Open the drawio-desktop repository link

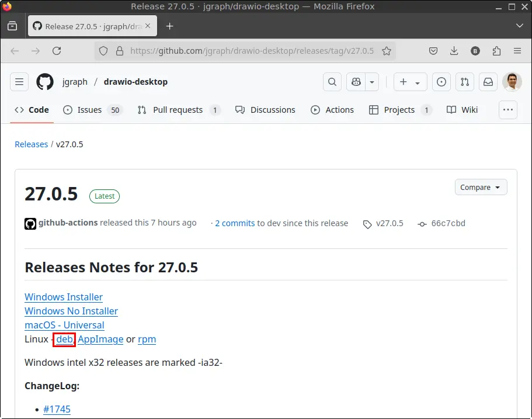coord(135,82)
